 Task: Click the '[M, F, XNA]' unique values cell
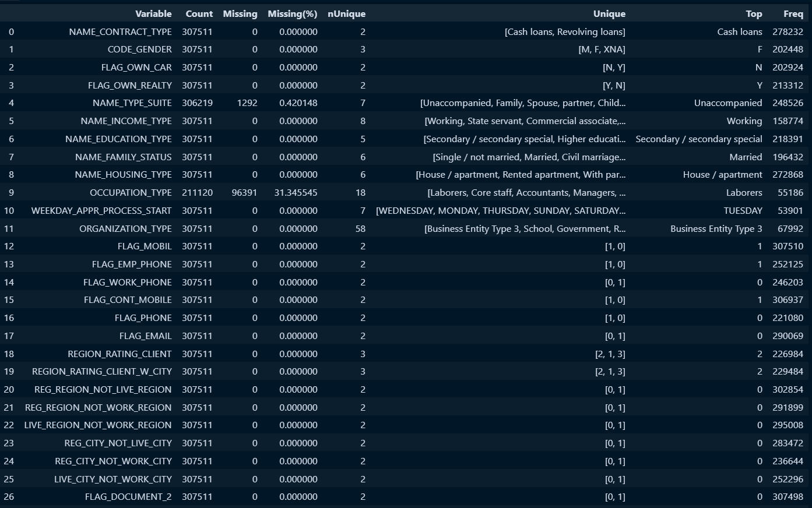click(x=602, y=50)
